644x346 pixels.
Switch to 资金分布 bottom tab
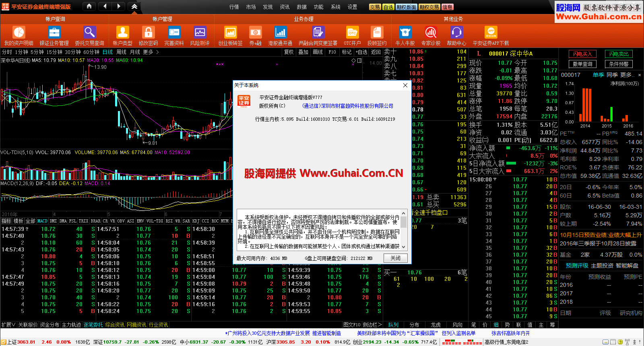tap(50, 325)
